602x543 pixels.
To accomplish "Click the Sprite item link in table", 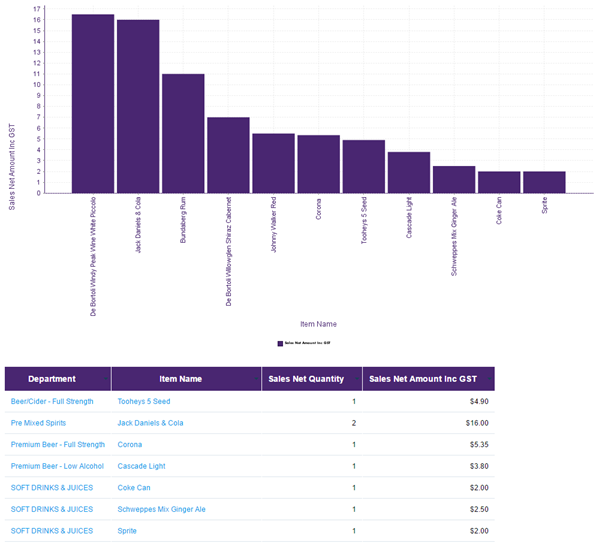I will coord(127,531).
